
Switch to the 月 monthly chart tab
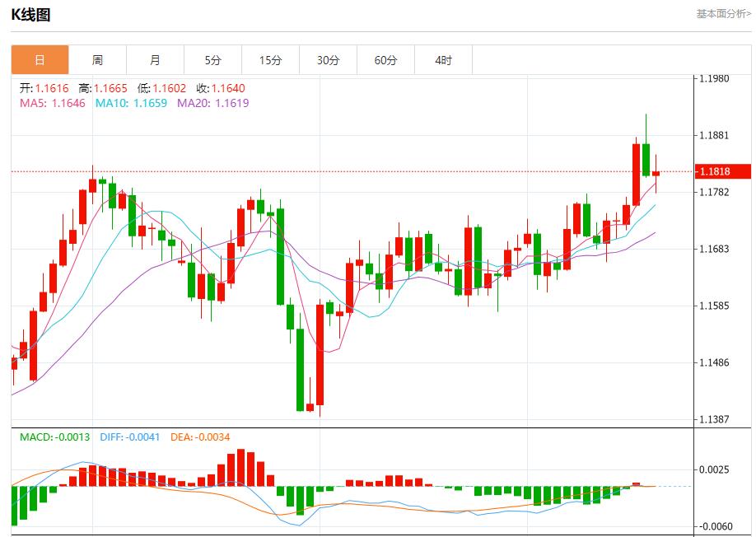pyautogui.click(x=156, y=59)
